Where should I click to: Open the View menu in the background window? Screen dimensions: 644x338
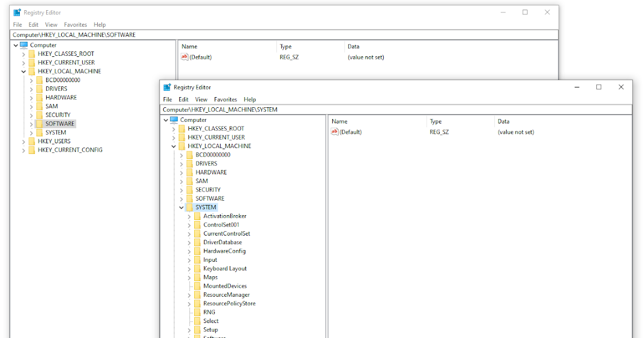click(51, 25)
